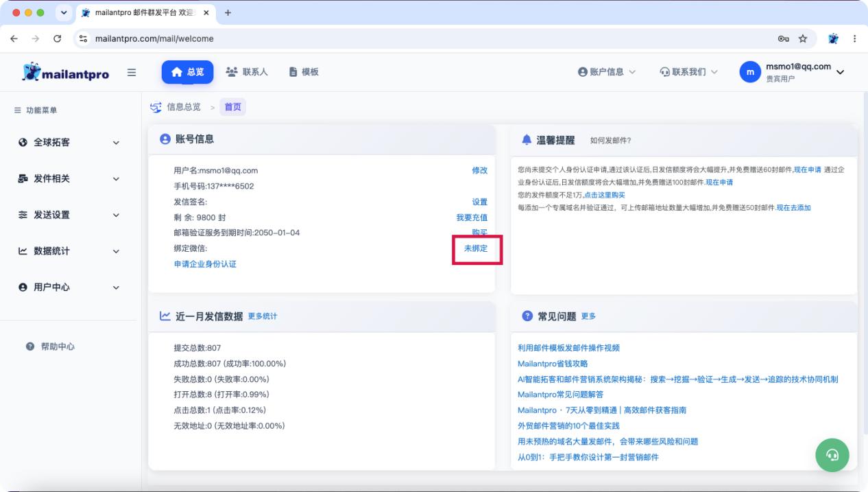Open AI智能拓客和邮件营销系统架构揭秘 article
Viewport: 868px width, 492px height.
point(678,379)
